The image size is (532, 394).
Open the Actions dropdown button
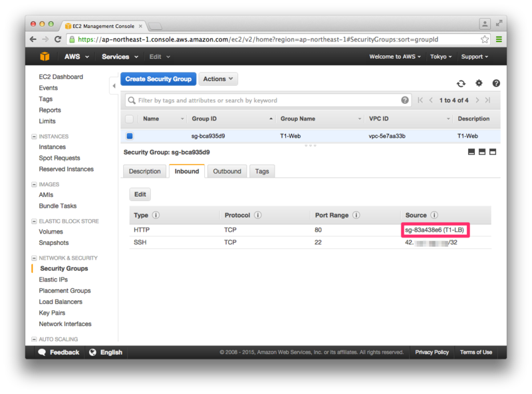pyautogui.click(x=218, y=79)
